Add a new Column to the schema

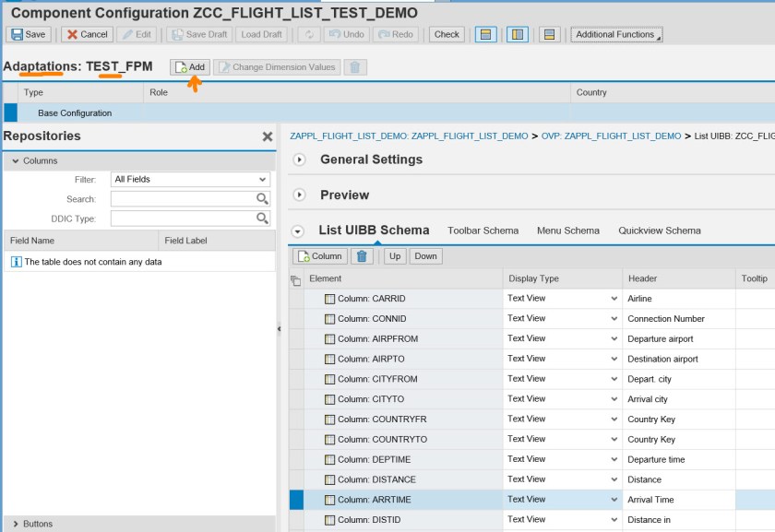point(319,256)
